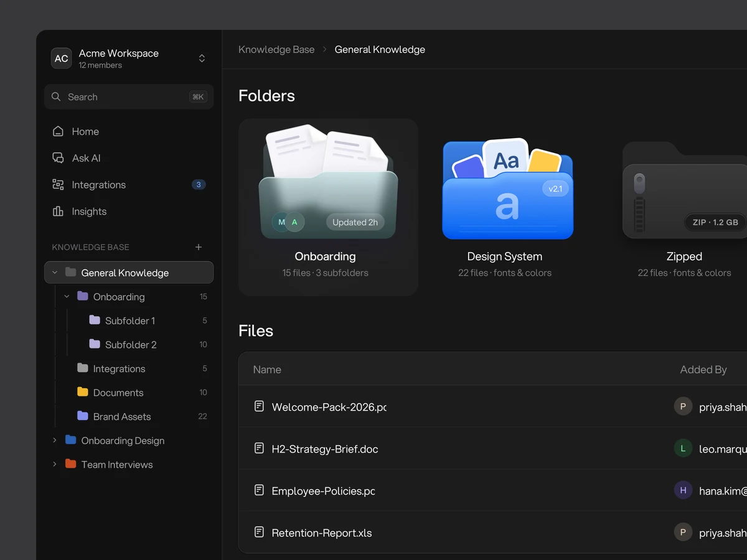This screenshot has width=747, height=560.
Task: Click the Integrations nav icon
Action: (58, 185)
